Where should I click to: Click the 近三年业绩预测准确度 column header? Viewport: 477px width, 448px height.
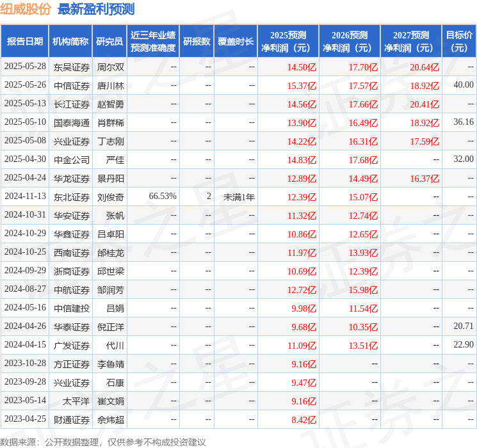[152, 42]
